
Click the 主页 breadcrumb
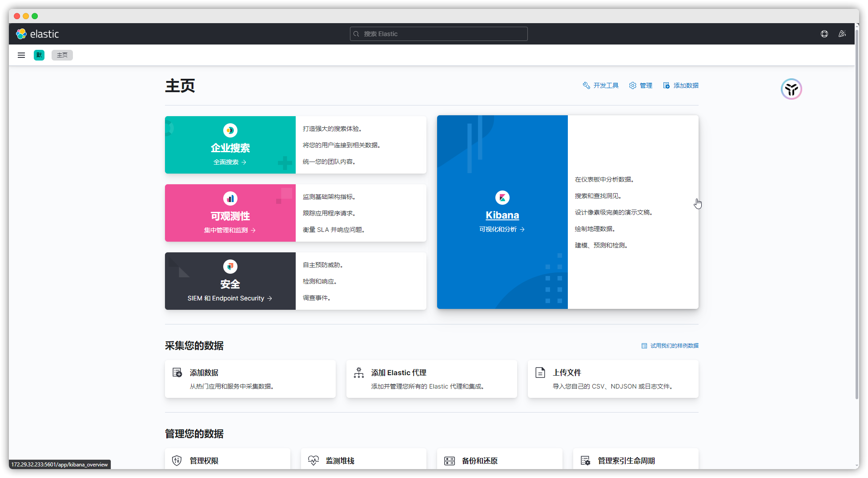coord(62,55)
